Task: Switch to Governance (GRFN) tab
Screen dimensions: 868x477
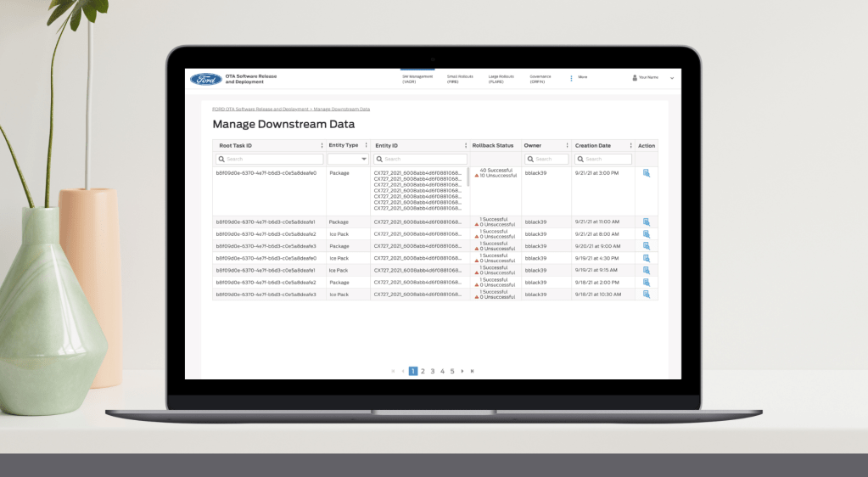Action: 540,79
